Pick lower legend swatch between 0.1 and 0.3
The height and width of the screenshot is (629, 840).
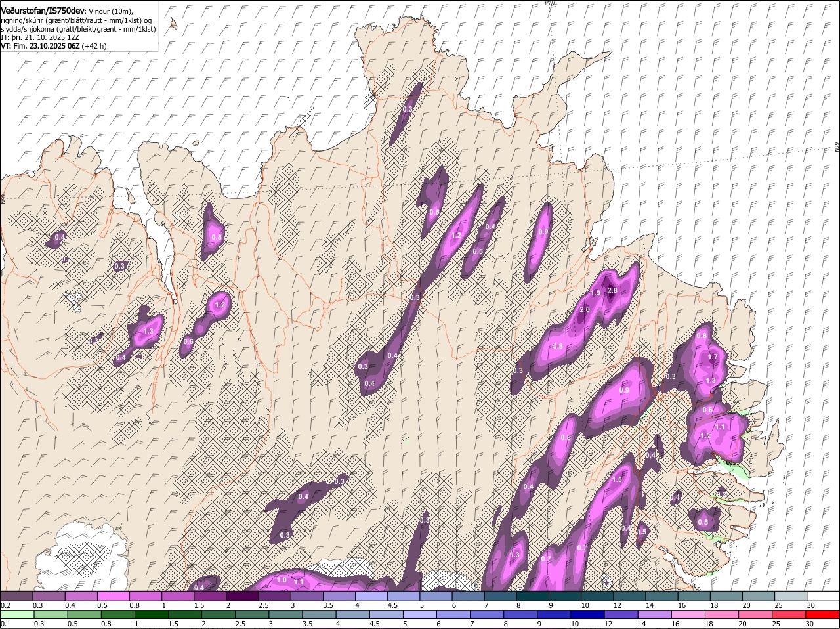pyautogui.click(x=16, y=615)
